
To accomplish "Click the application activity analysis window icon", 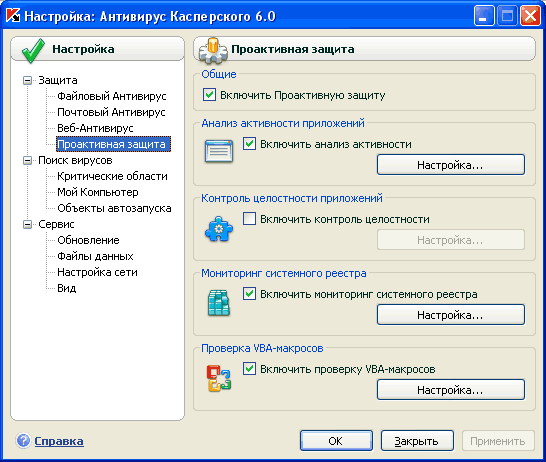I will [219, 151].
